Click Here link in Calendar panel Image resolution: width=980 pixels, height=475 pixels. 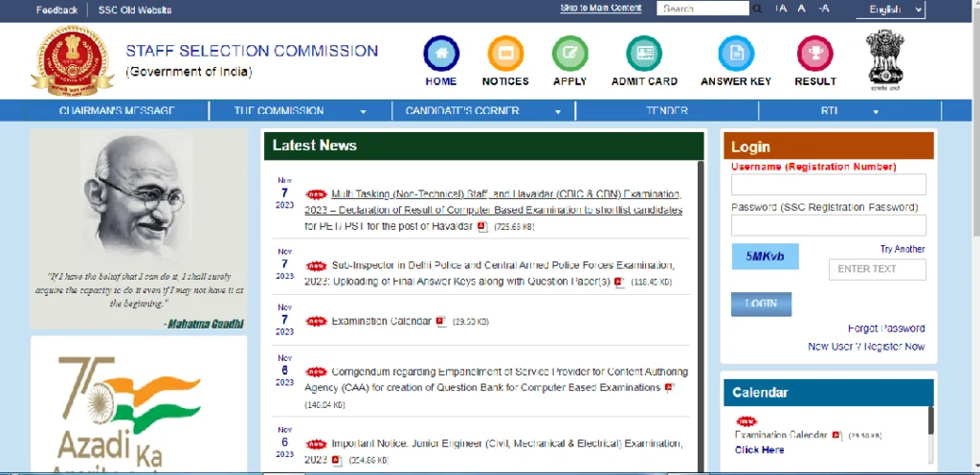(759, 449)
